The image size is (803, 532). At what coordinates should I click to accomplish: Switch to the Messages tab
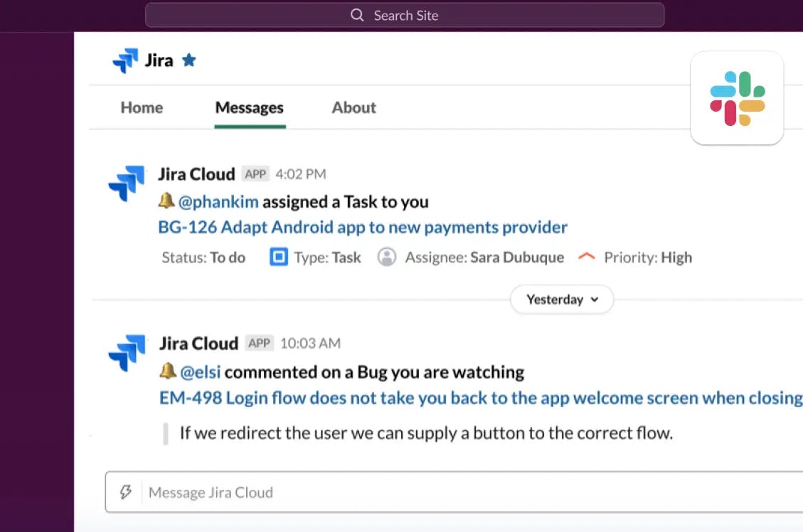pyautogui.click(x=249, y=107)
